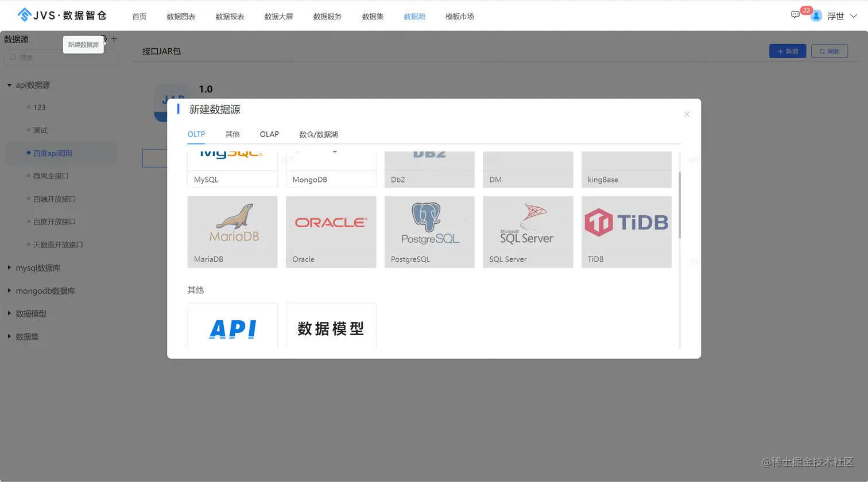Image resolution: width=868 pixels, height=482 pixels.
Task: Select the MySQL data source card
Action: [x=232, y=169]
